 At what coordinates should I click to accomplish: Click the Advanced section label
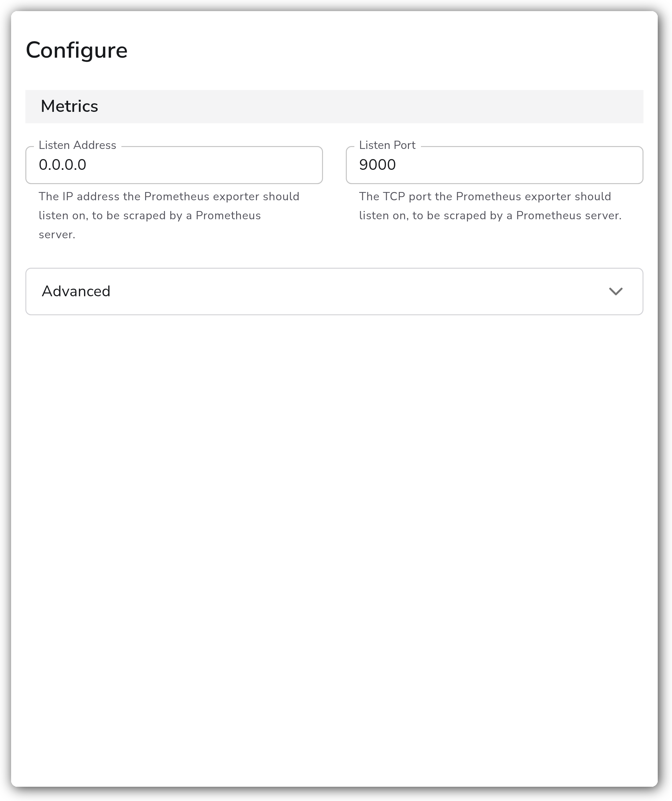point(76,292)
